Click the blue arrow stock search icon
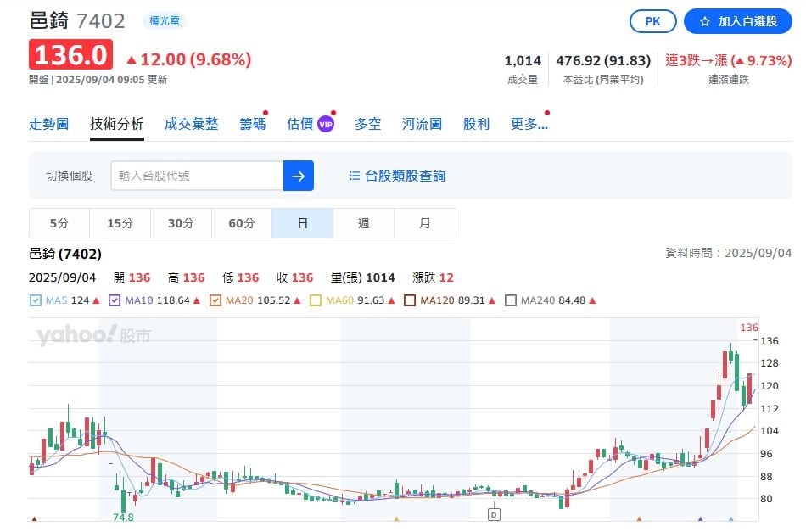Screen dimensions: 806x532 (x=299, y=175)
